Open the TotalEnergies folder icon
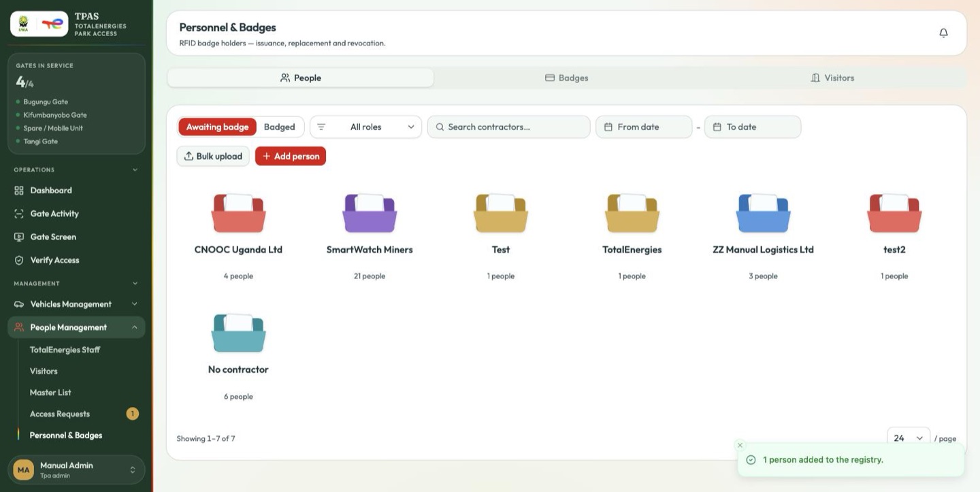 pos(632,213)
